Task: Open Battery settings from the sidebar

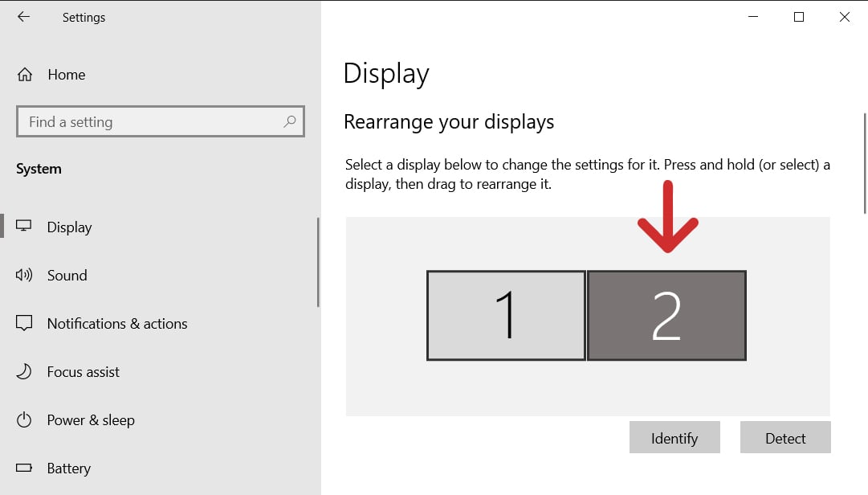Action: tap(69, 468)
